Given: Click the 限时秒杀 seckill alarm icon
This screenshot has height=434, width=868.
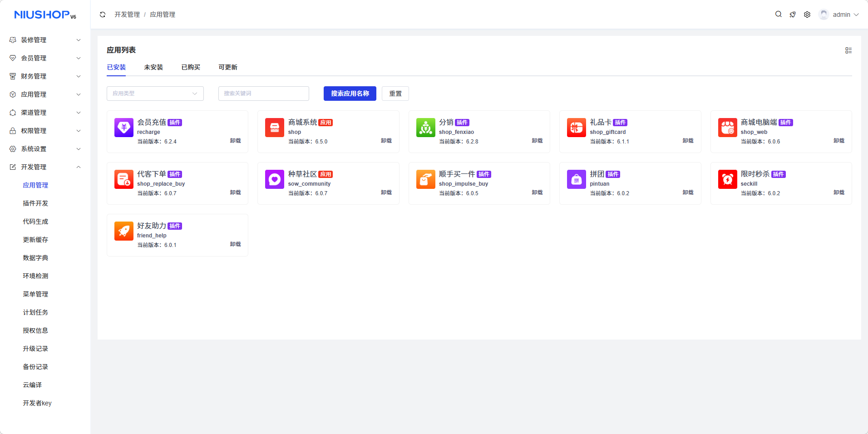Looking at the screenshot, I should click(727, 180).
